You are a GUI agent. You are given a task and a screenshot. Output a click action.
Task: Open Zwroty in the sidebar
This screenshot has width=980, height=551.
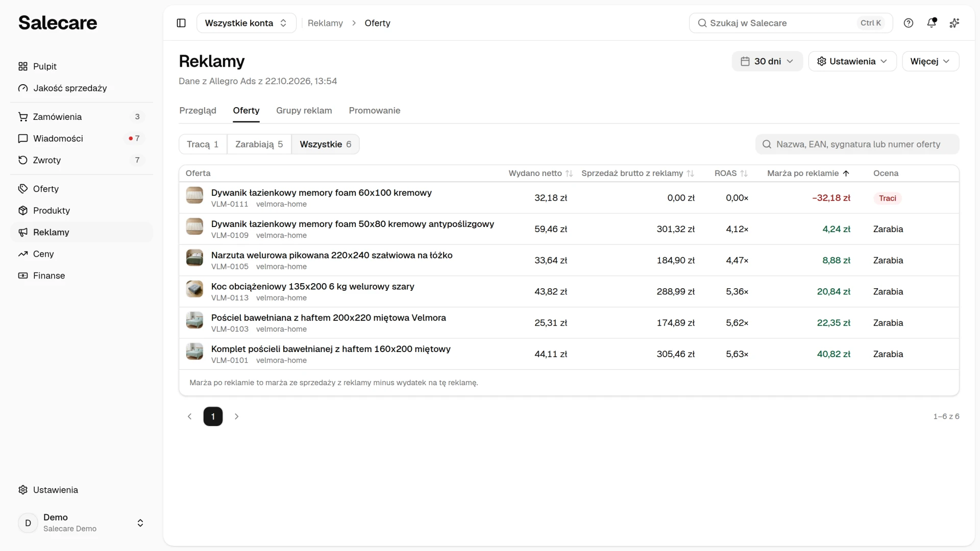82,160
